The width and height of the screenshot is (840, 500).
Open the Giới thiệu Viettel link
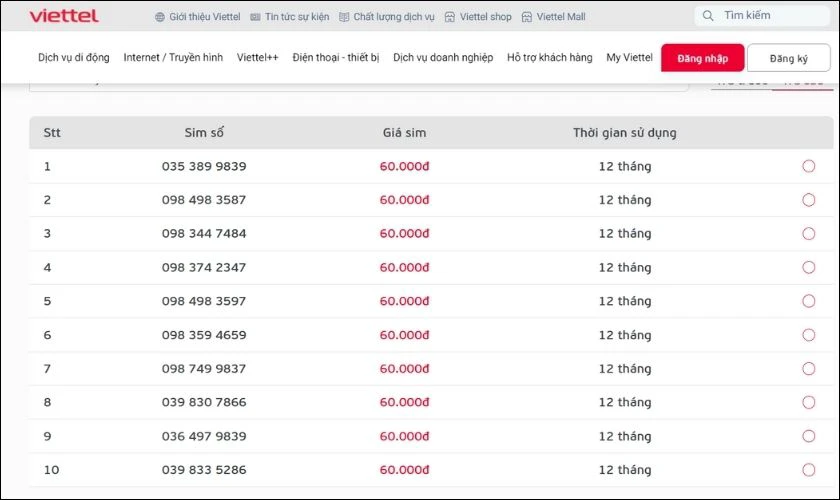click(205, 17)
